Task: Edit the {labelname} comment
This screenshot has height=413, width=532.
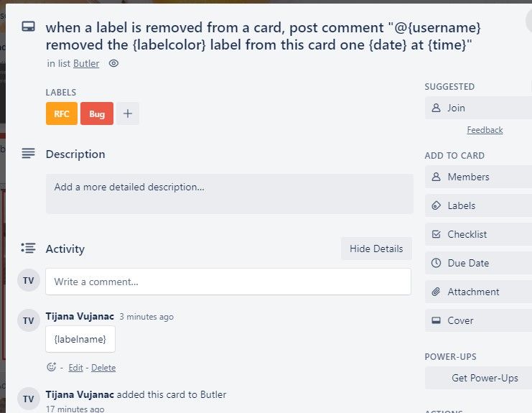Action: (x=75, y=368)
